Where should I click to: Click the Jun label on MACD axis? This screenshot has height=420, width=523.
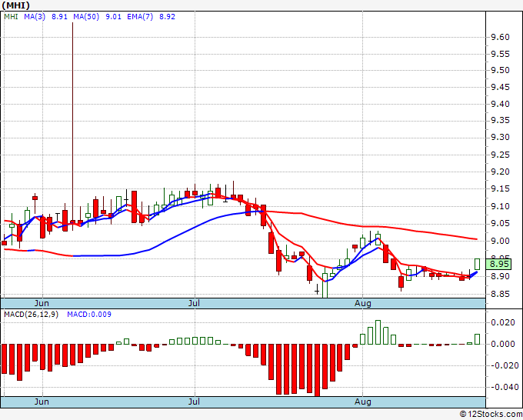coord(42,402)
